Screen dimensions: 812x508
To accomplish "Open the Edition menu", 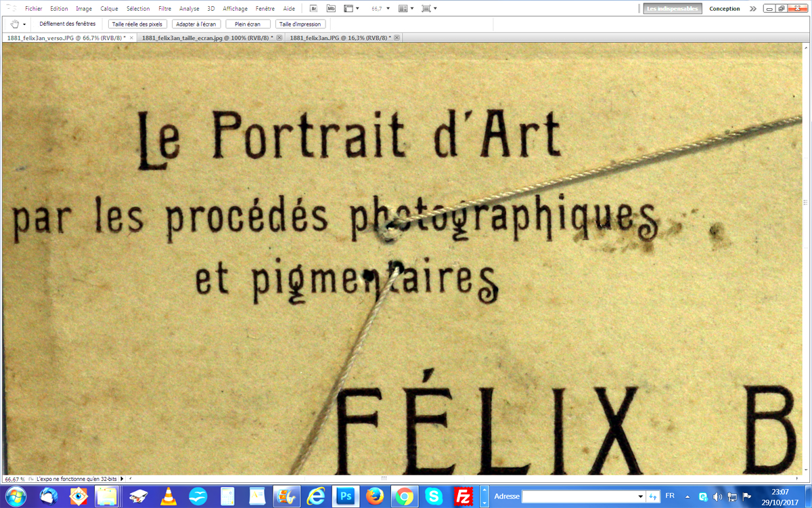I will click(x=59, y=9).
